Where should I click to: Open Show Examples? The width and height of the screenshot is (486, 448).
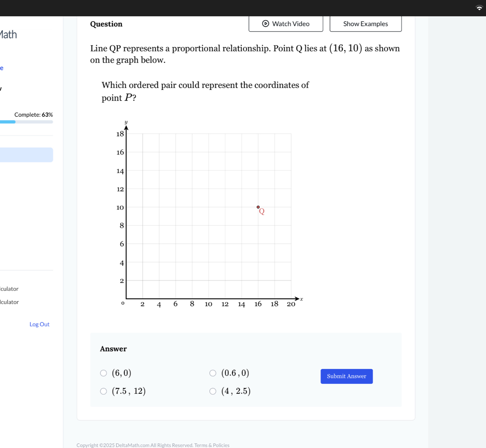[365, 24]
